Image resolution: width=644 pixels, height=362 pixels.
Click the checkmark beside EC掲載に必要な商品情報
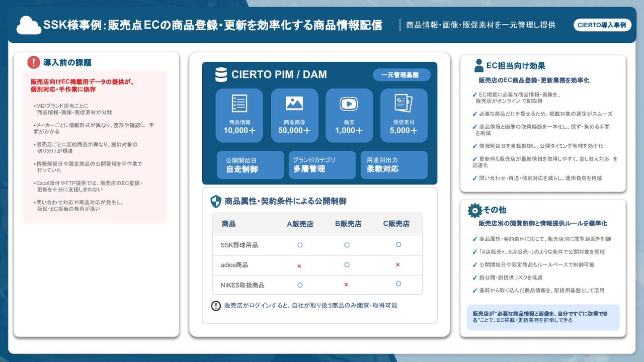[x=475, y=95]
